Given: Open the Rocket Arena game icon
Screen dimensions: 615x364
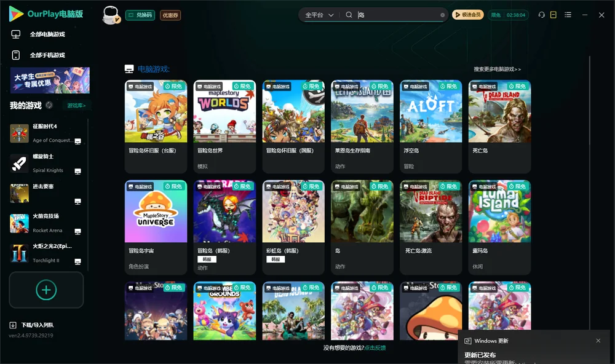Looking at the screenshot, I should [x=19, y=224].
